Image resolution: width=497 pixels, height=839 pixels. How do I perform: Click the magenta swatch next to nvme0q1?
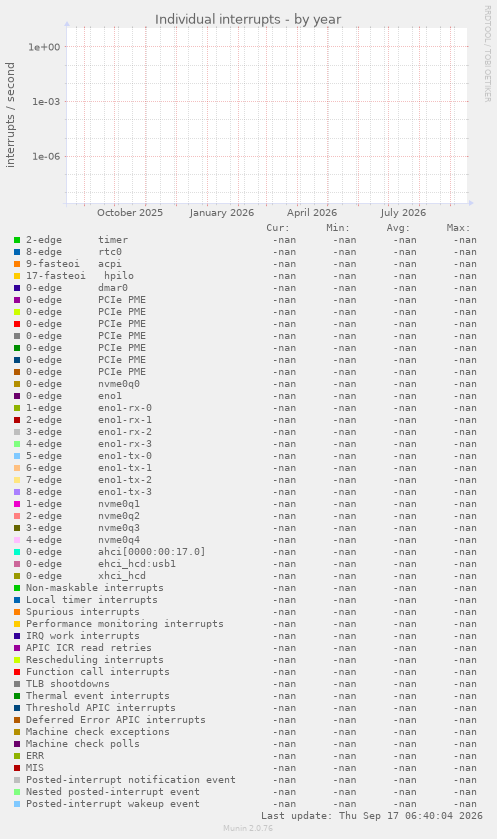[x=17, y=504]
